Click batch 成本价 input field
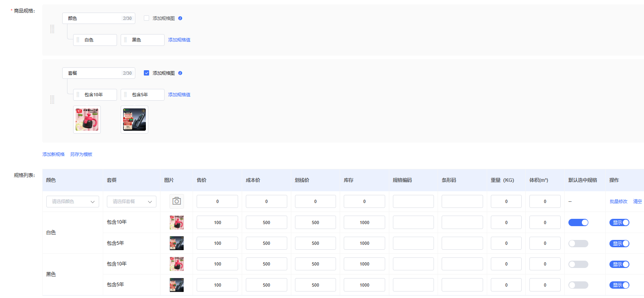 (267, 201)
